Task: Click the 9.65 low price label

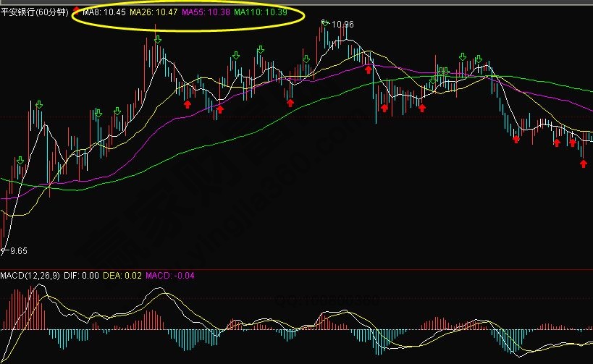Action: click(17, 251)
